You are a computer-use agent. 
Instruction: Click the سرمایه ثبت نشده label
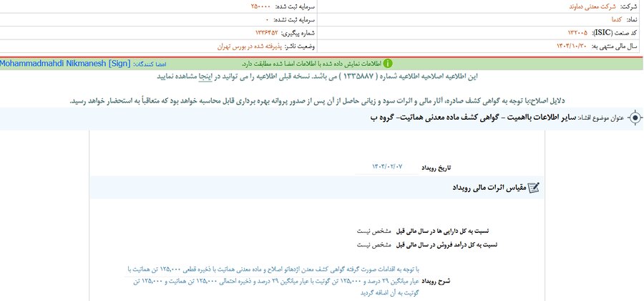click(x=293, y=20)
